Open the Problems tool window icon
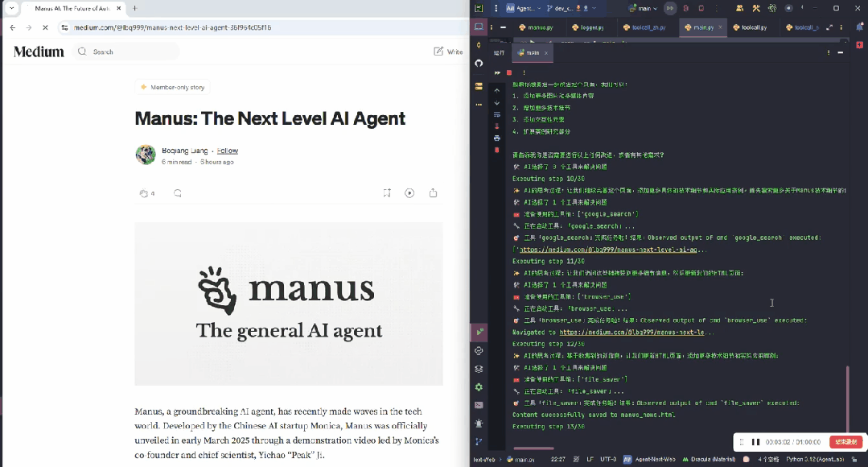The width and height of the screenshot is (868, 467). pos(479,424)
